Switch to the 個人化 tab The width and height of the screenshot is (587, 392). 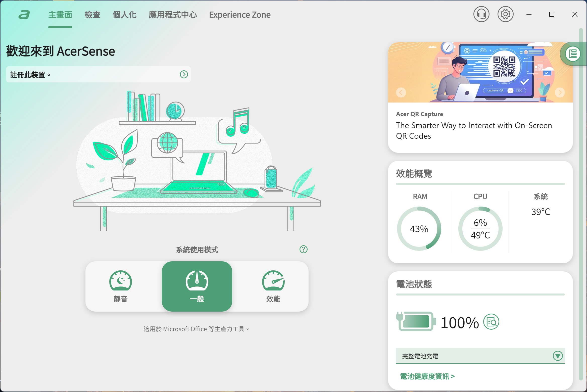tap(124, 15)
